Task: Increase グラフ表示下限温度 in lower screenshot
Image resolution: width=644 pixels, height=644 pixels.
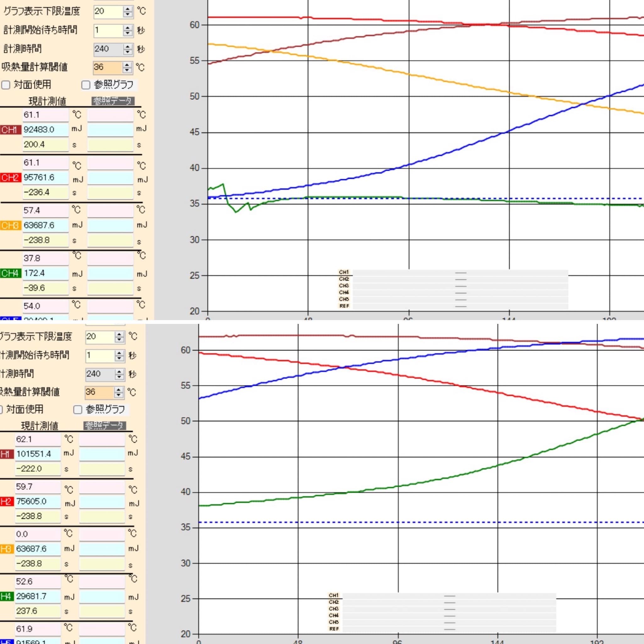Action: pyautogui.click(x=119, y=334)
